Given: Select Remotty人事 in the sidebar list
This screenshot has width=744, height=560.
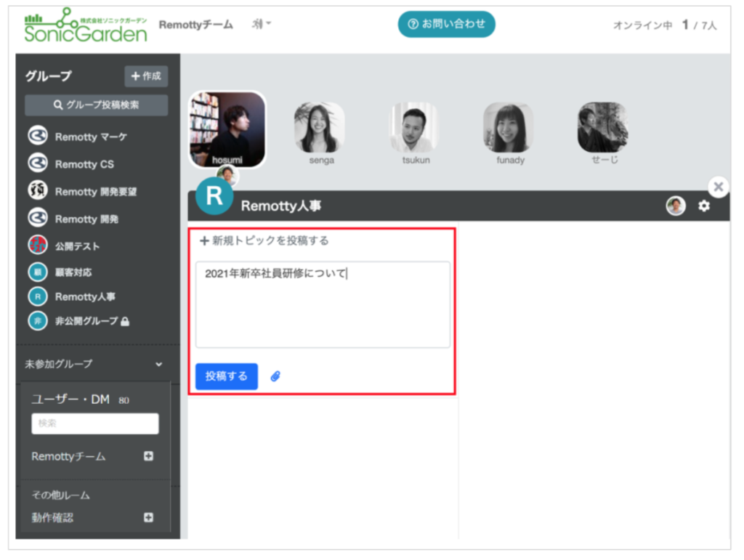Looking at the screenshot, I should (x=86, y=297).
